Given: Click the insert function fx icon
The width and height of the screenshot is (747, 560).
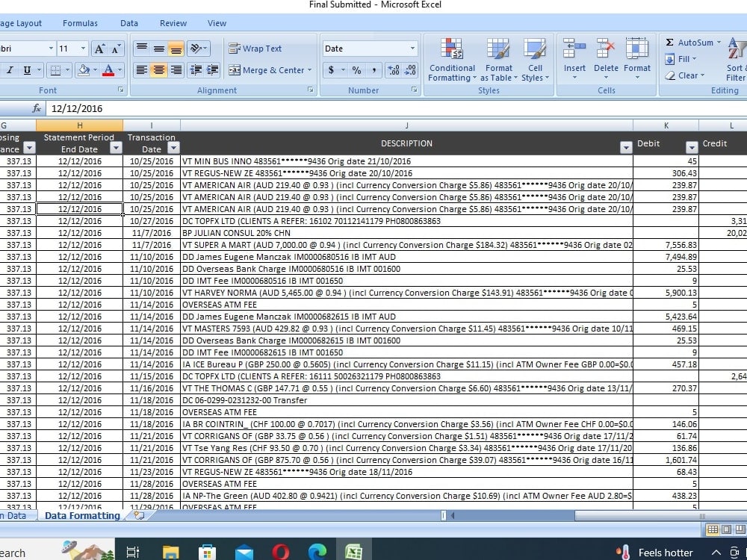Looking at the screenshot, I should click(x=37, y=108).
